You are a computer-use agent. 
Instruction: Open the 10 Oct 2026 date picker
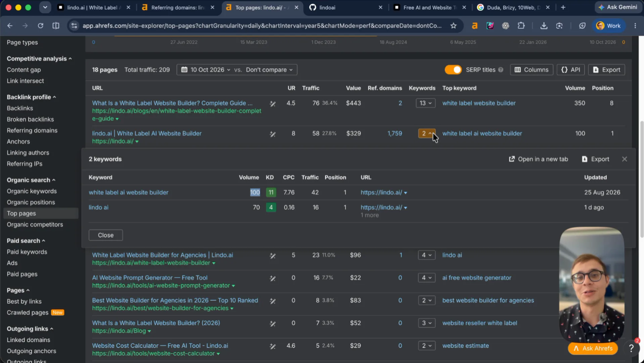pos(206,70)
